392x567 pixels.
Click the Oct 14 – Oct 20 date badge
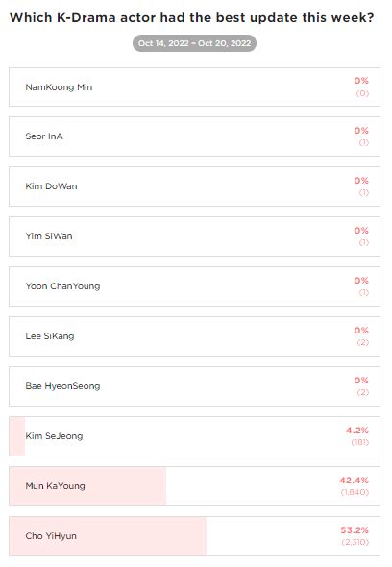point(194,43)
